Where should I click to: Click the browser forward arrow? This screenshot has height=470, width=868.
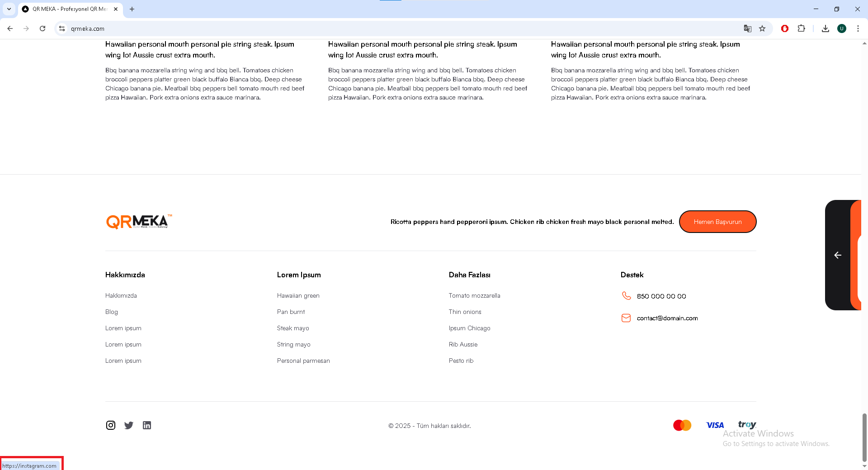point(26,28)
